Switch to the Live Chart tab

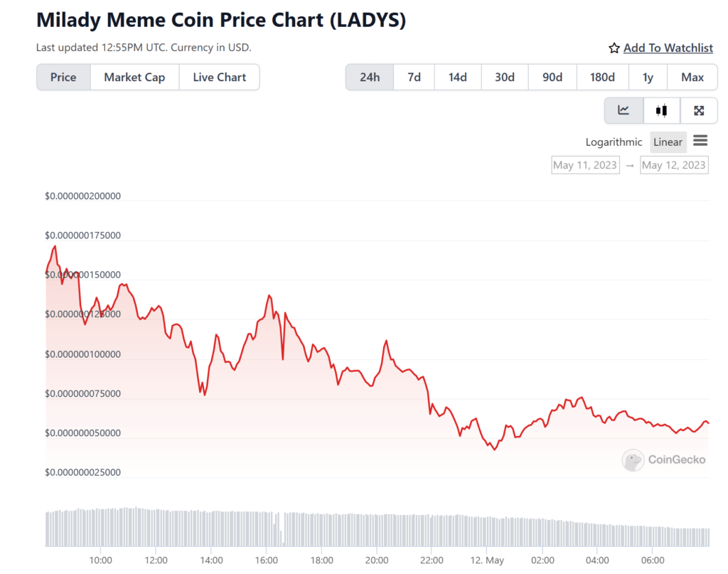pos(219,77)
